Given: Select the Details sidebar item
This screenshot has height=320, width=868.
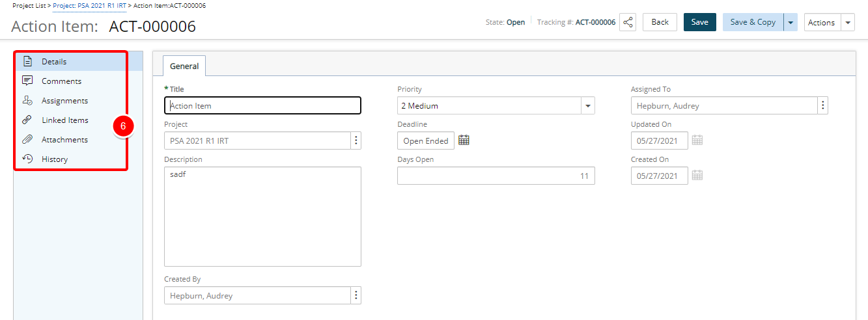Looking at the screenshot, I should tap(54, 62).
